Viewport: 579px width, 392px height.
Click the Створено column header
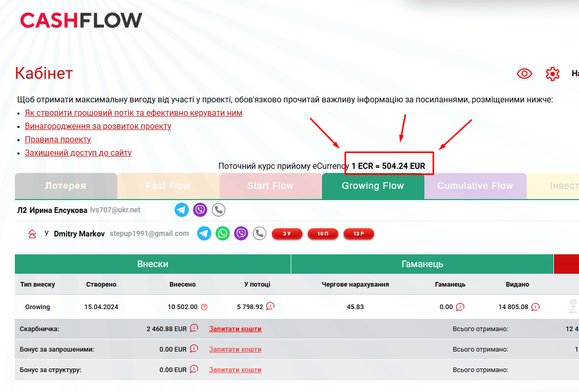point(101,285)
